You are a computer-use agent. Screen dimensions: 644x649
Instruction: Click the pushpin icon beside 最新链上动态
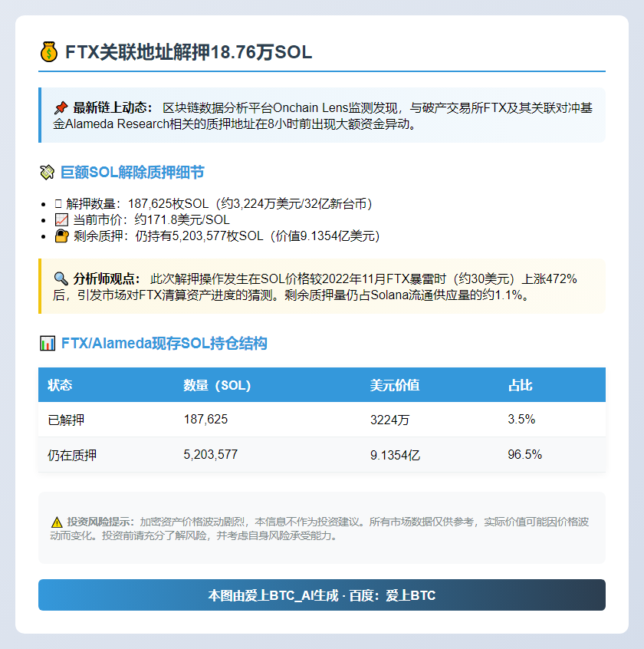tap(61, 108)
